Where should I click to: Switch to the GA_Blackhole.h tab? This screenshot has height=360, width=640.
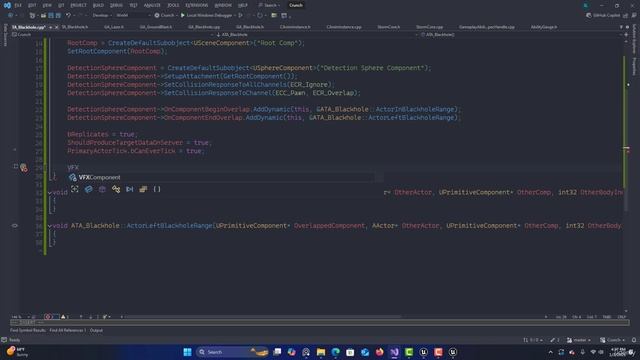pos(250,27)
